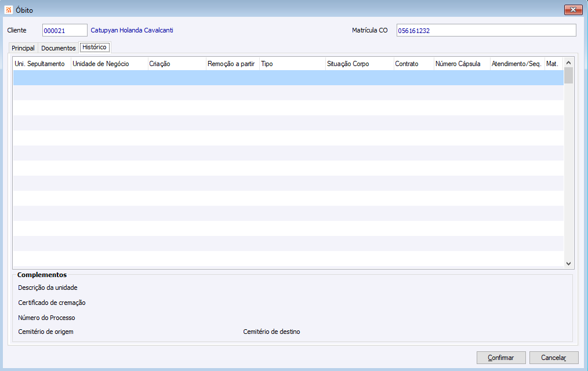Click the Unidade de Negócio column header

tap(109, 64)
